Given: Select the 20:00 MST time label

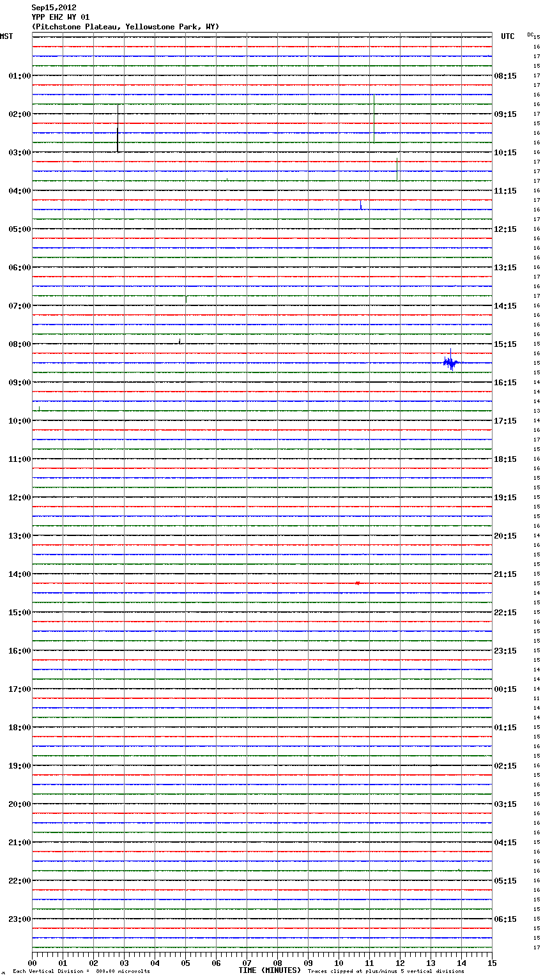Looking at the screenshot, I should coord(20,804).
